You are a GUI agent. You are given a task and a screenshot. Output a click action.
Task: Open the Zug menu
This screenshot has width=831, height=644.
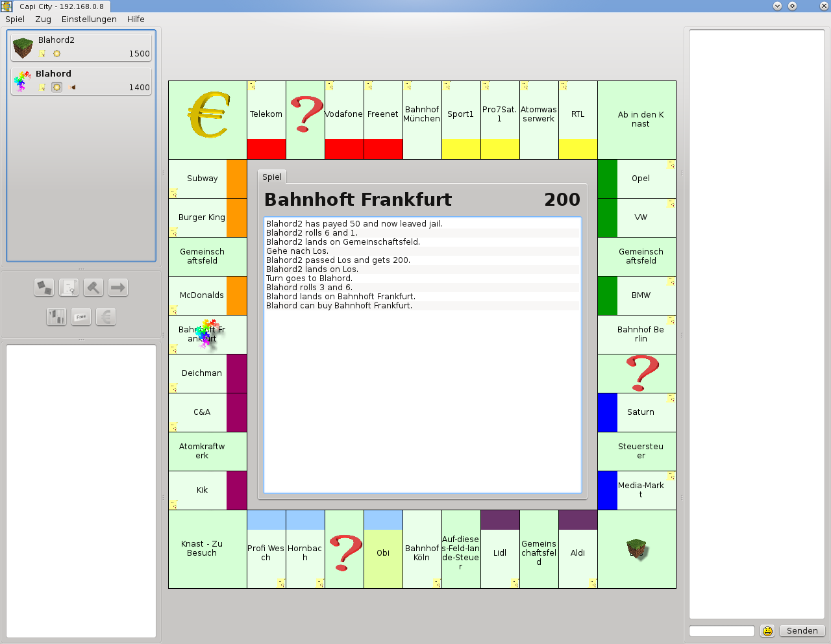tap(43, 19)
